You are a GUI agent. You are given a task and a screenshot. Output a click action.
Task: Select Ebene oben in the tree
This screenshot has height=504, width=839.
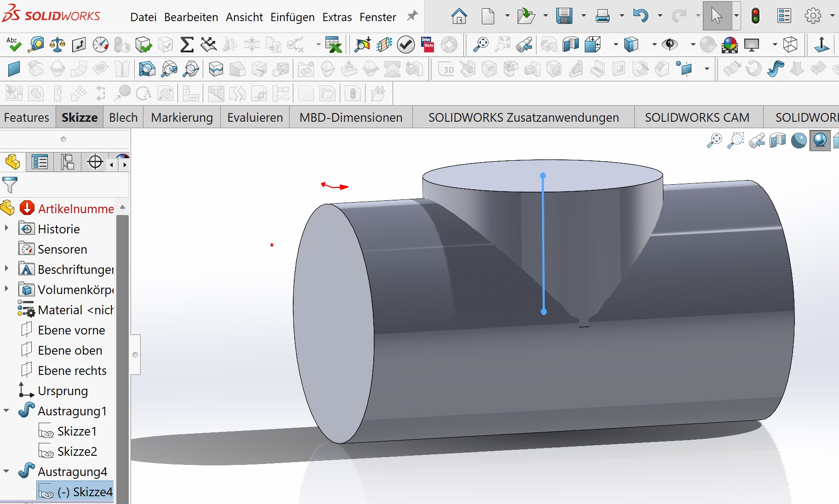point(70,351)
